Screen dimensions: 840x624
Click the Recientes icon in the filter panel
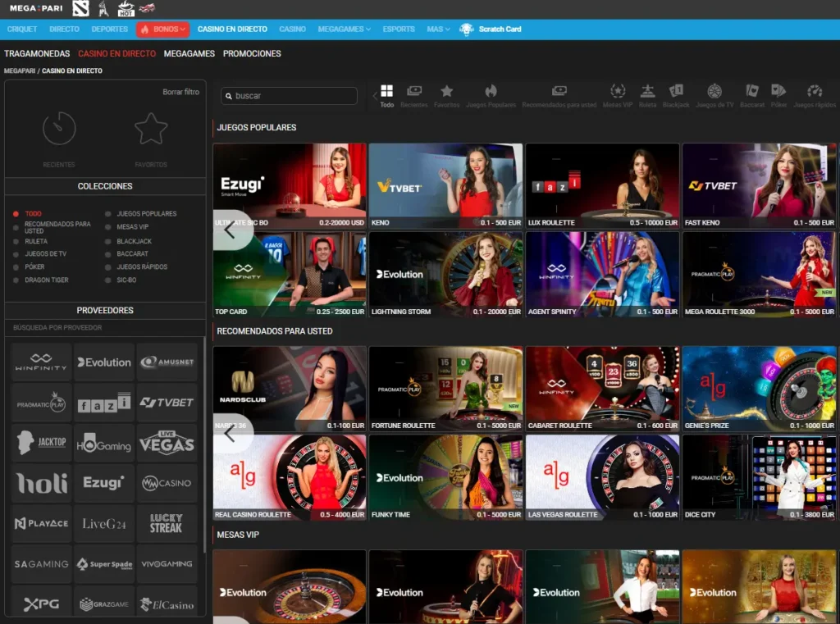click(x=58, y=129)
